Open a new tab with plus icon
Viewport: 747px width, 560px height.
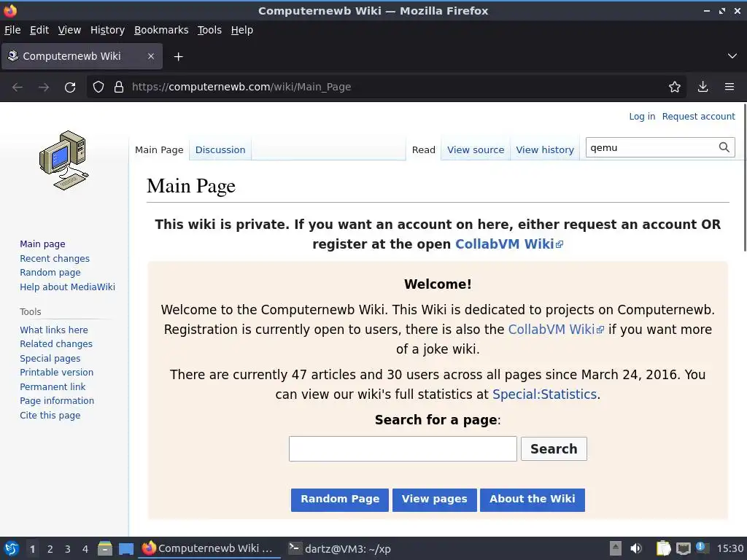point(178,57)
